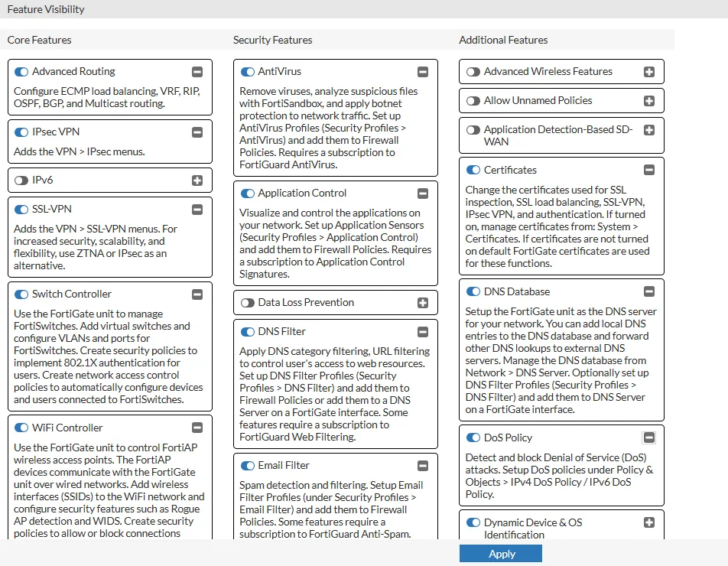Enable the IPv6 feature switch
The width and height of the screenshot is (728, 566).
21,181
